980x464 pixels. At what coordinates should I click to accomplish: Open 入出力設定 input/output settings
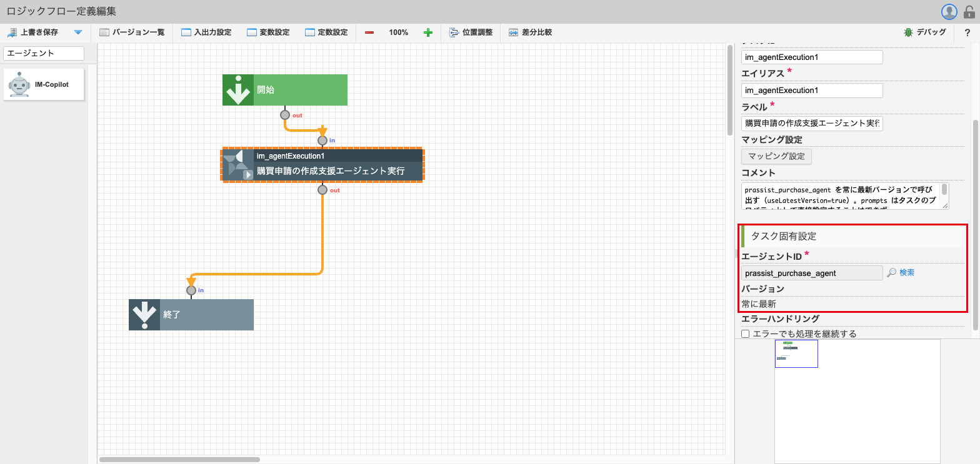(206, 32)
